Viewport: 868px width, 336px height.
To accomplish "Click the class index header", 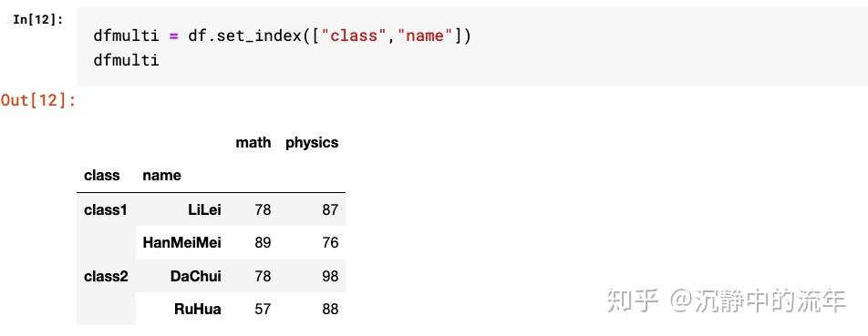I will click(102, 176).
